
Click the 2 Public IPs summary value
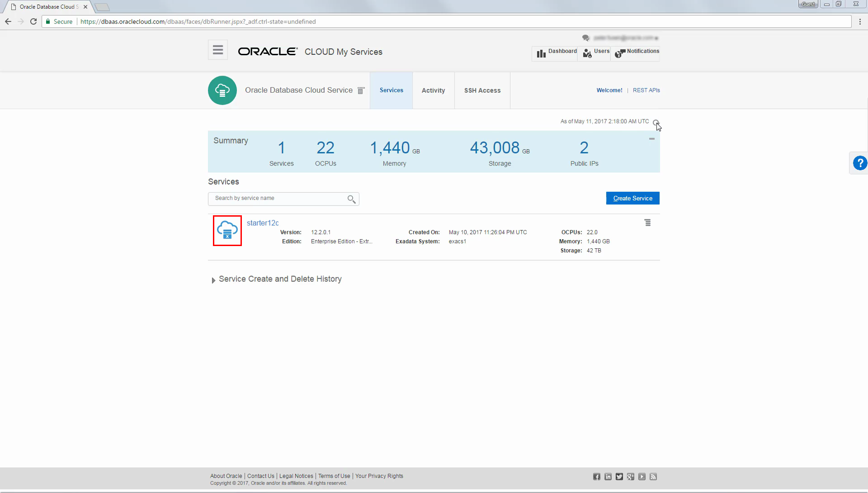pyautogui.click(x=584, y=148)
